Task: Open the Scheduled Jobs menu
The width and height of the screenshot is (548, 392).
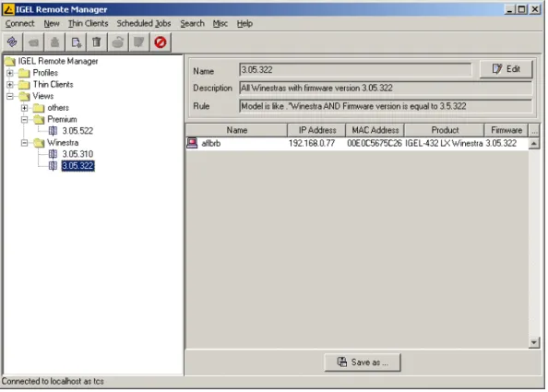Action: click(144, 23)
